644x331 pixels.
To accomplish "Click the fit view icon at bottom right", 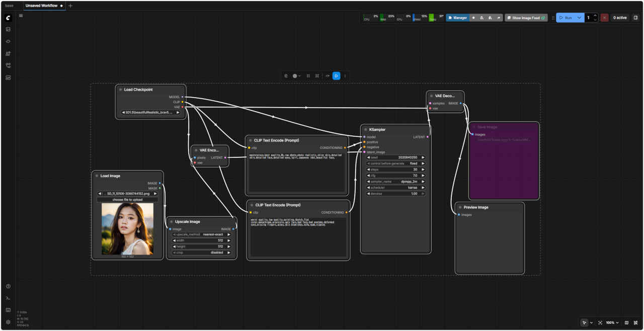I will click(x=600, y=322).
